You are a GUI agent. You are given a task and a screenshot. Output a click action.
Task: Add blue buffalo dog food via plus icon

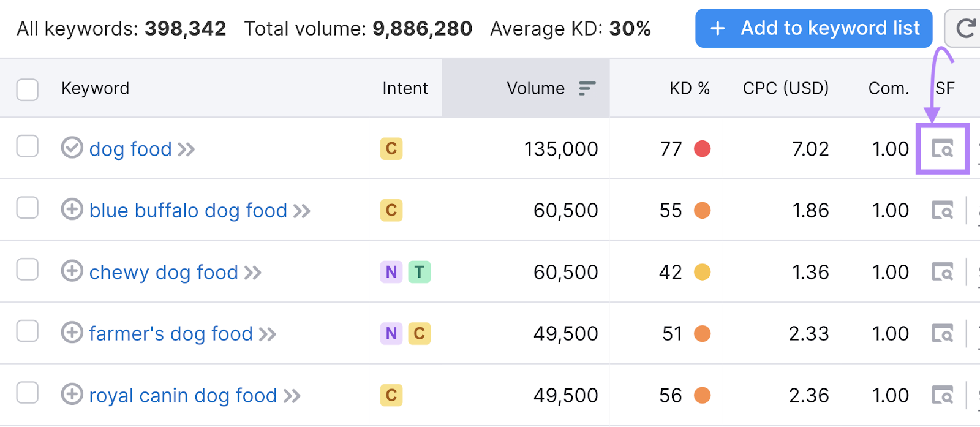[x=72, y=210]
